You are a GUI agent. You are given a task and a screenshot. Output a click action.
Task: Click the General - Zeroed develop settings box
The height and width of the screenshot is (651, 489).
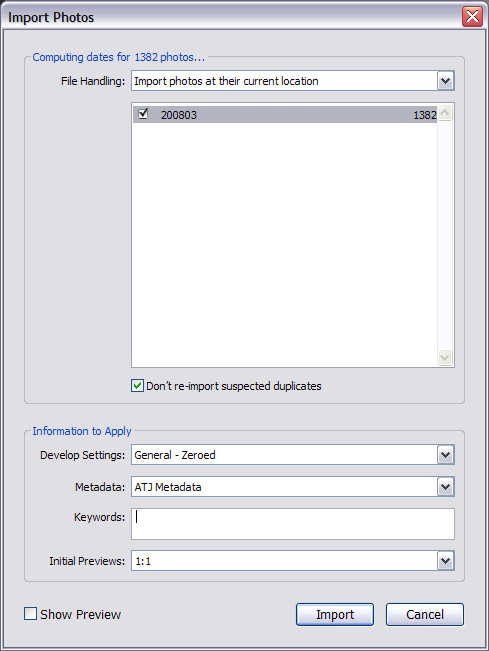(284, 455)
